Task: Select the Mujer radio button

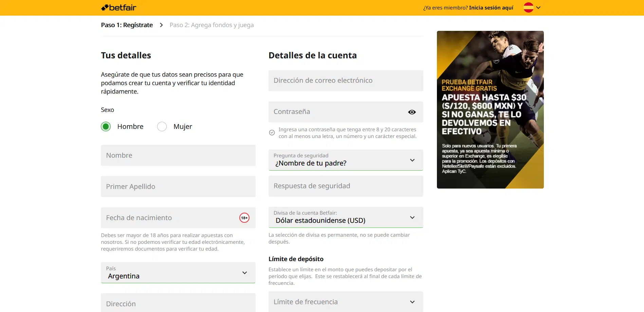Action: point(162,126)
